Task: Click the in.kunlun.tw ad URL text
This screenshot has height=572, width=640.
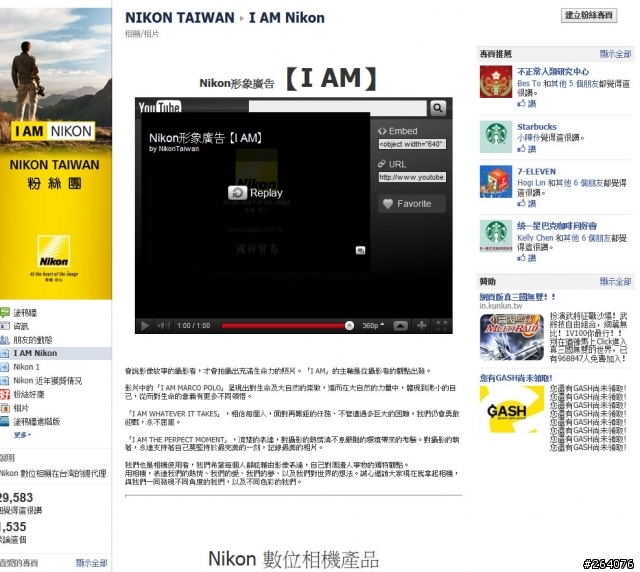Action: pos(501,306)
